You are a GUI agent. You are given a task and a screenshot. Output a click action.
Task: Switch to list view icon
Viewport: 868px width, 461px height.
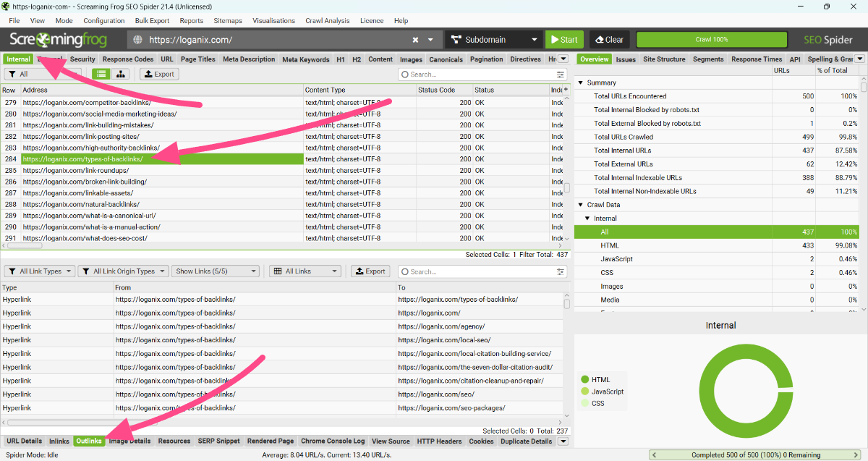click(101, 74)
